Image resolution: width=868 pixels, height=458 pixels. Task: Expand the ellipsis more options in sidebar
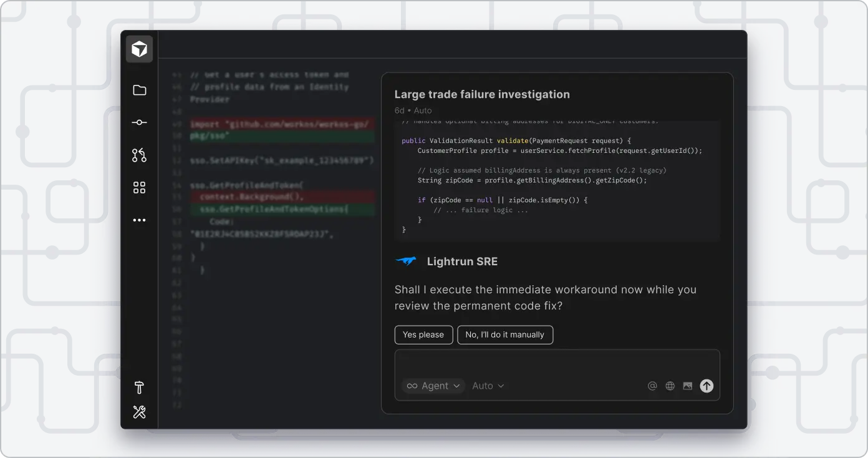click(x=138, y=220)
